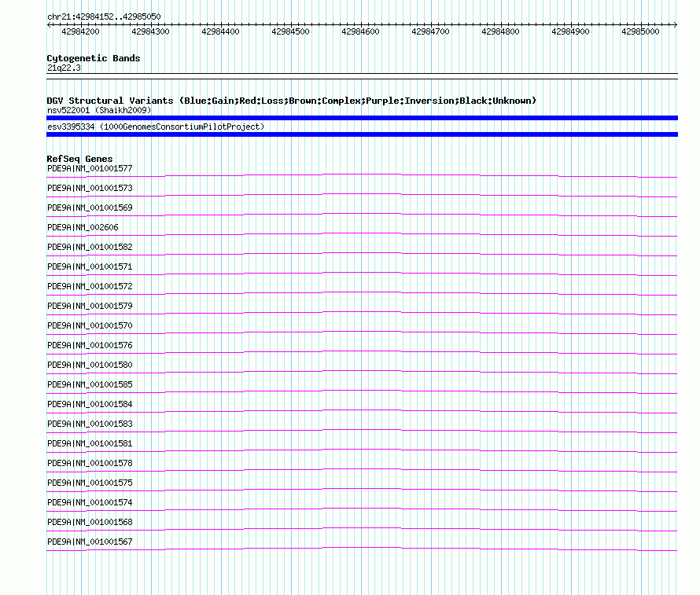Open transcript PDE9A|NM_001001584

90,404
